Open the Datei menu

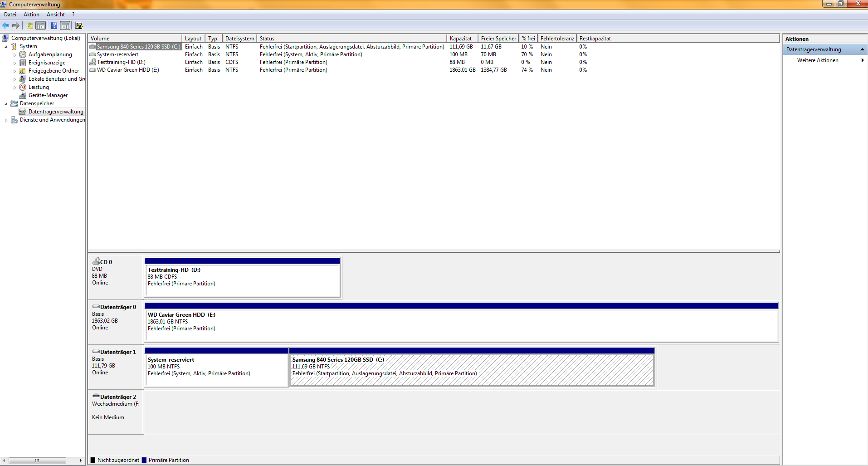10,15
